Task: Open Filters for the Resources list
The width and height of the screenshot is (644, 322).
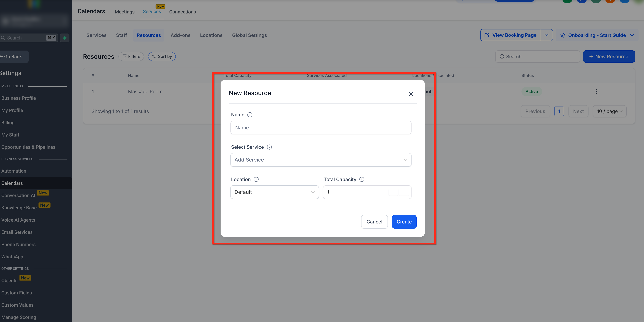Action: click(131, 57)
